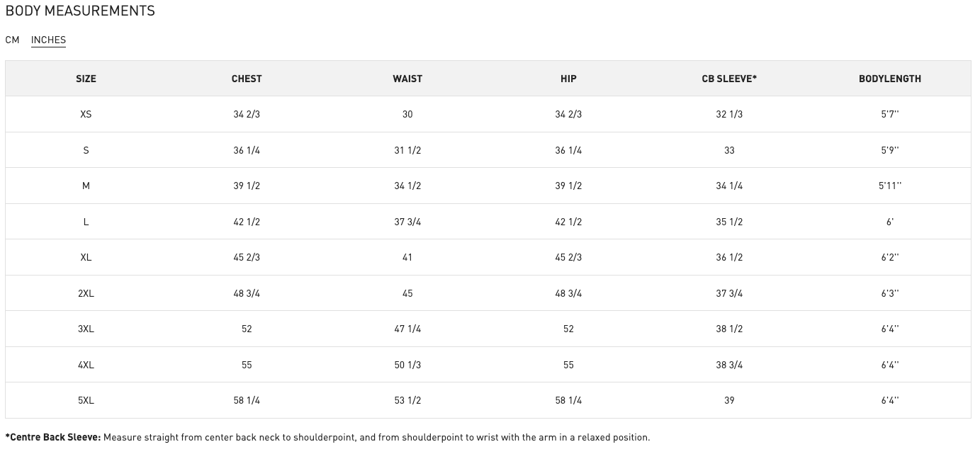Select the INCHES unit tab
The image size is (980, 454).
pos(48,40)
